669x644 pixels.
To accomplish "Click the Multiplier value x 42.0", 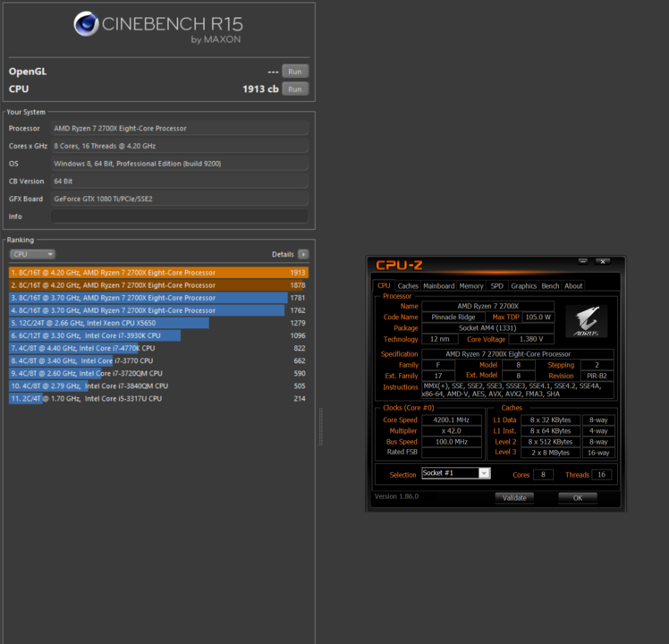I will (x=452, y=431).
